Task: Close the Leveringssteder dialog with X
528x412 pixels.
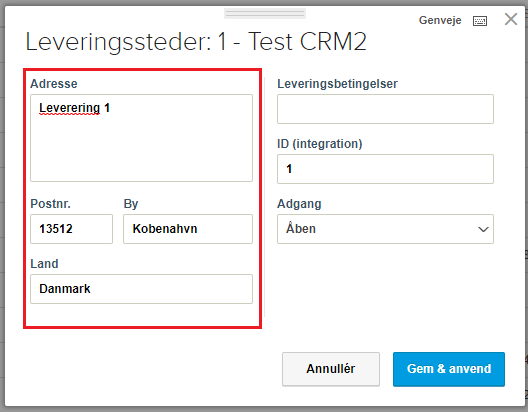Action: (511, 19)
